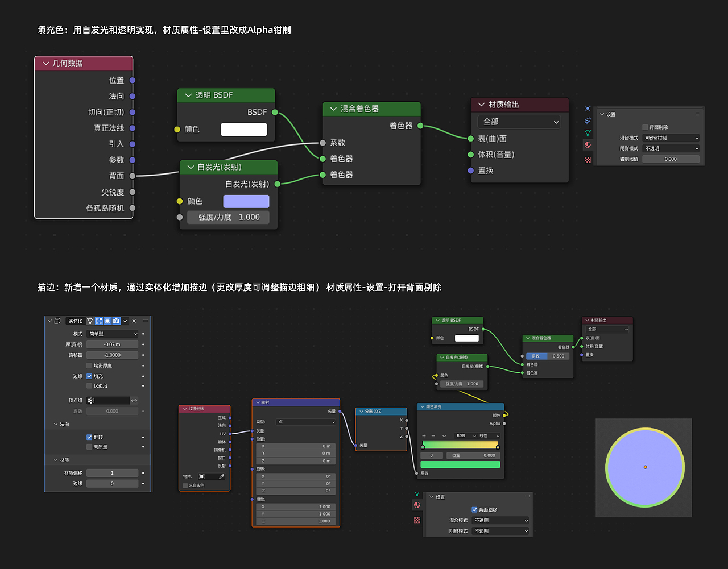Toggle edit-mode display icon of 实体化 modifier
The image size is (728, 569).
pyautogui.click(x=99, y=321)
